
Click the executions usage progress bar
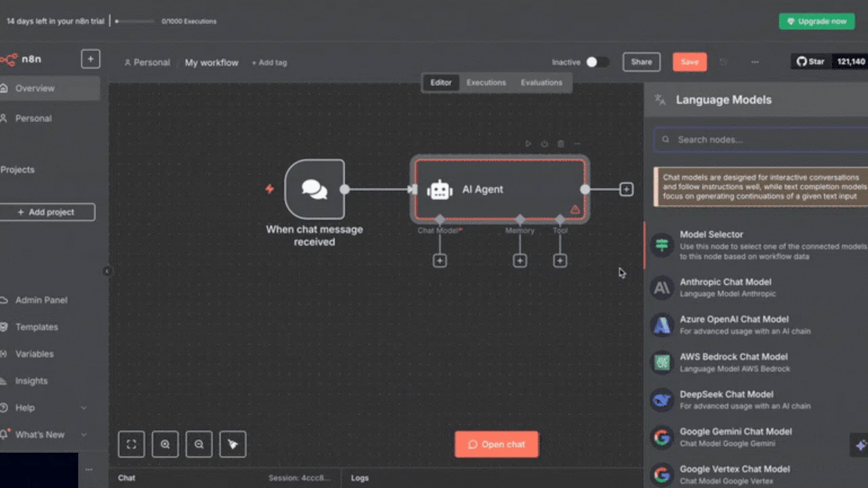point(134,21)
